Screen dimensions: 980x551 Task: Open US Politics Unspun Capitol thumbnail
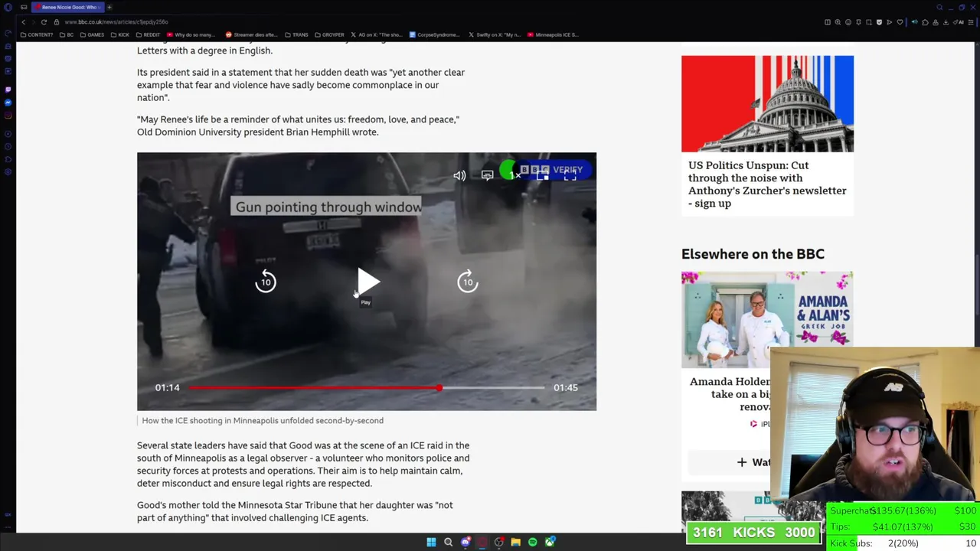click(x=767, y=103)
